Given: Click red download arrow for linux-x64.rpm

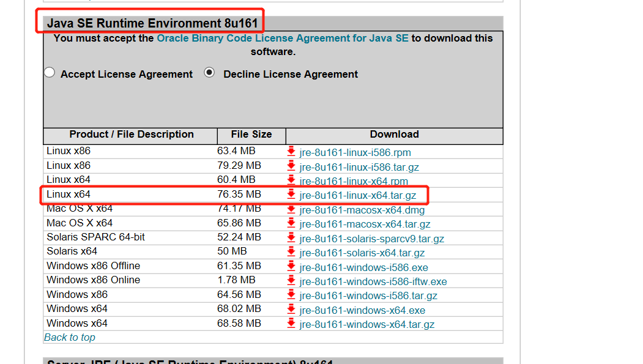Looking at the screenshot, I should tap(291, 179).
